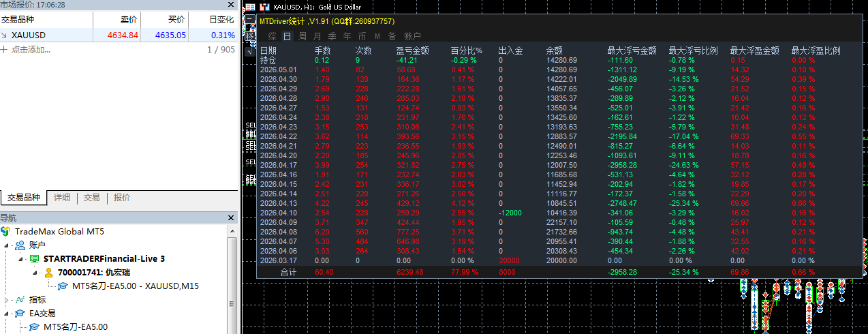
Task: Click the 账户 accounts people icon
Action: [x=20, y=245]
